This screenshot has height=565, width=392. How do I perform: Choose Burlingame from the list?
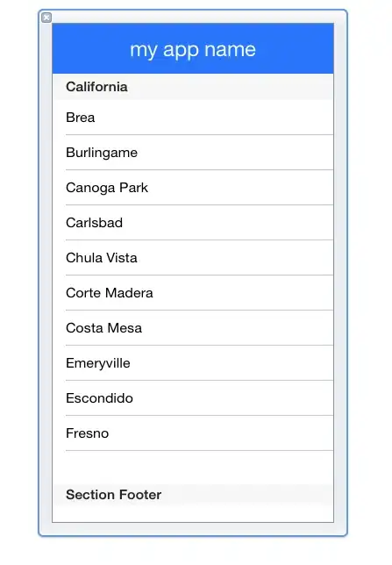[193, 153]
